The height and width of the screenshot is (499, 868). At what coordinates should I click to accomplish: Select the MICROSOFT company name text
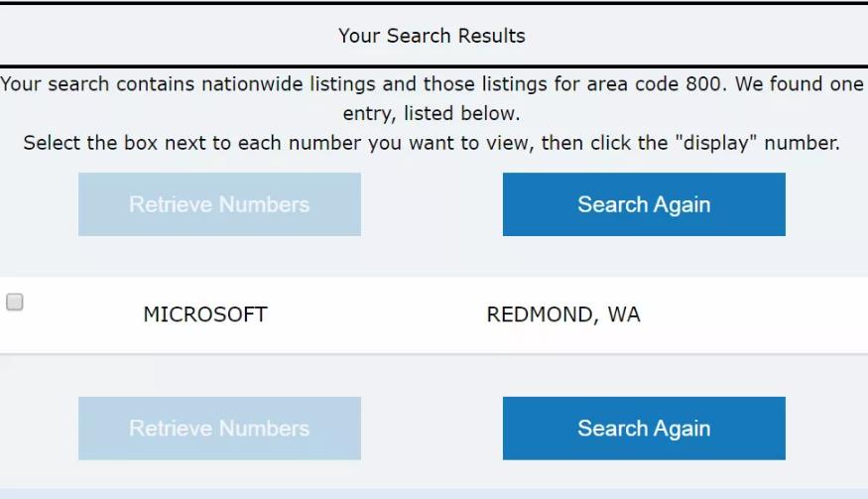(x=205, y=314)
